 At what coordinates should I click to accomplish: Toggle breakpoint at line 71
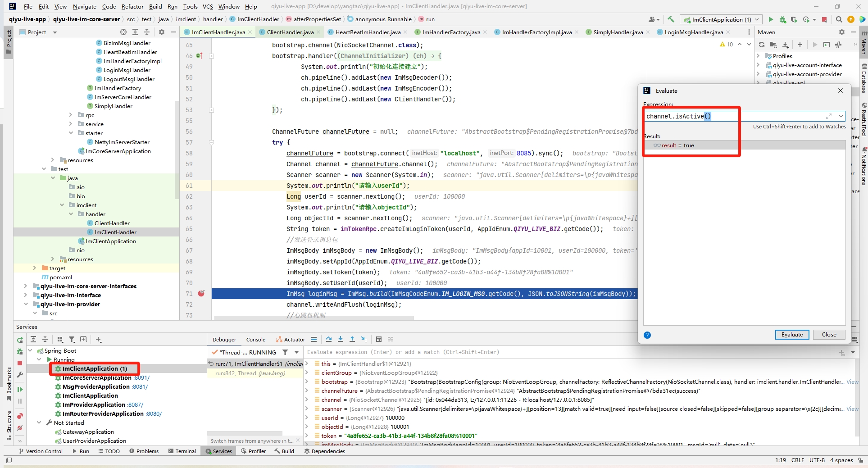tap(201, 293)
